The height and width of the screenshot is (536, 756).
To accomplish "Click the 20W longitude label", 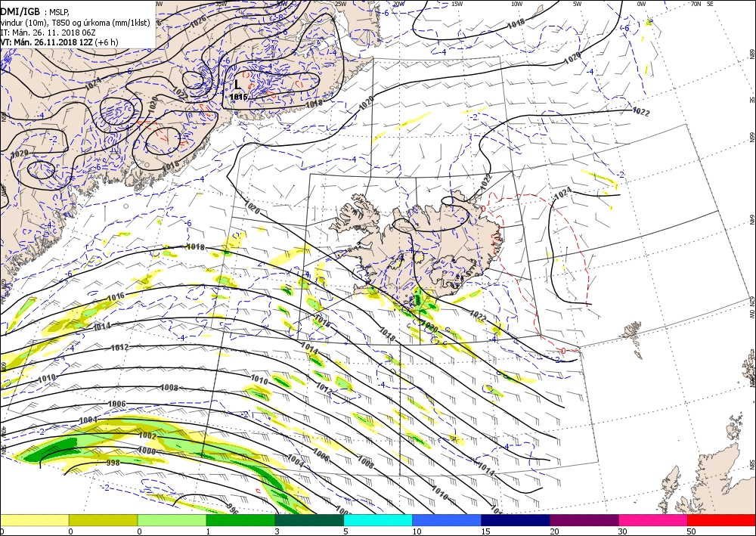I will (398, 5).
